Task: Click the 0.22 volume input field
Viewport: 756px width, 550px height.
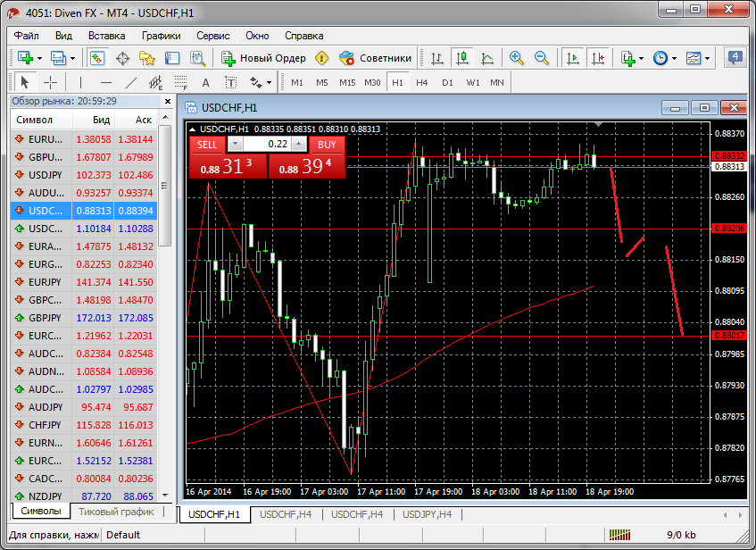Action: [267, 144]
